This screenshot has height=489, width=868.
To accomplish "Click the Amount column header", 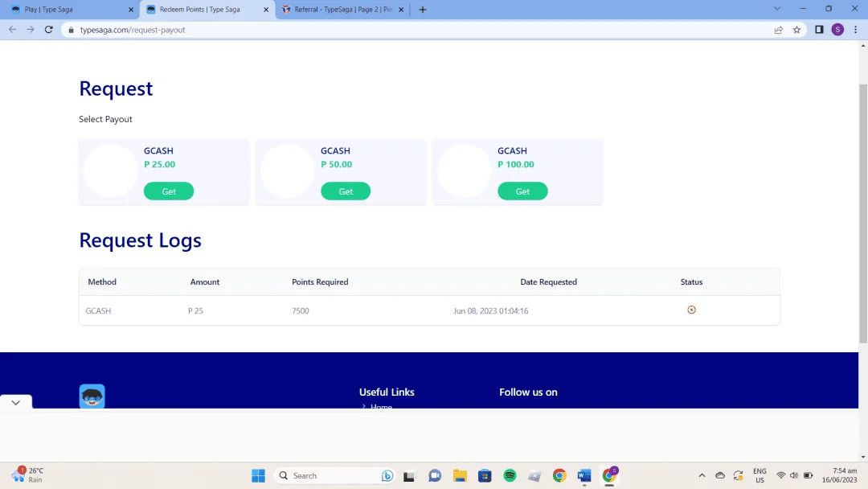I will pos(205,281).
